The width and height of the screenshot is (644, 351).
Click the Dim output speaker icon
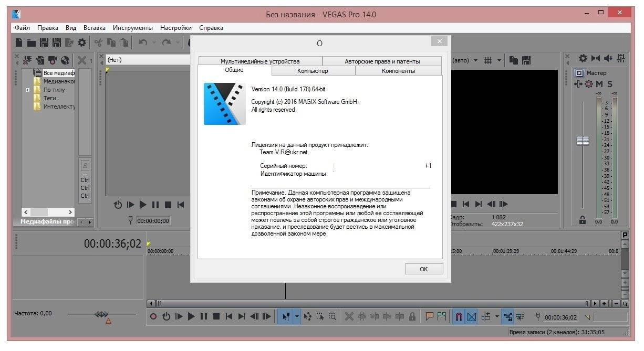pos(608,58)
